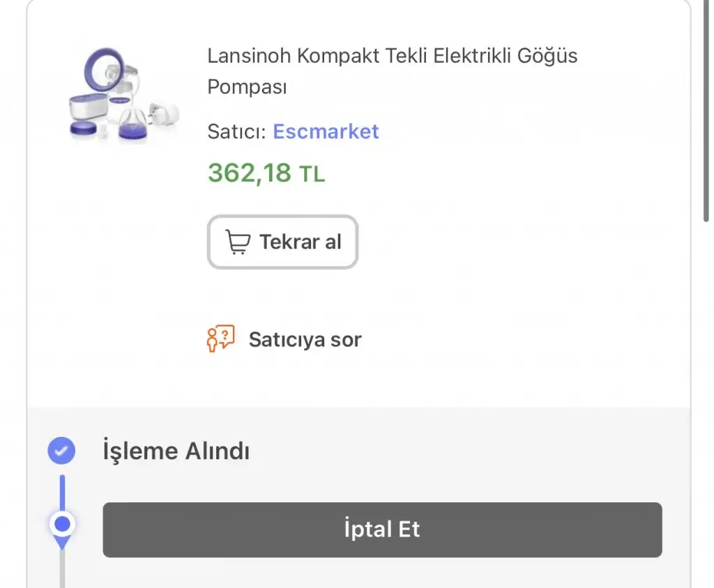Select the current step circle on the timeline
This screenshot has height=588, width=714.
(62, 523)
